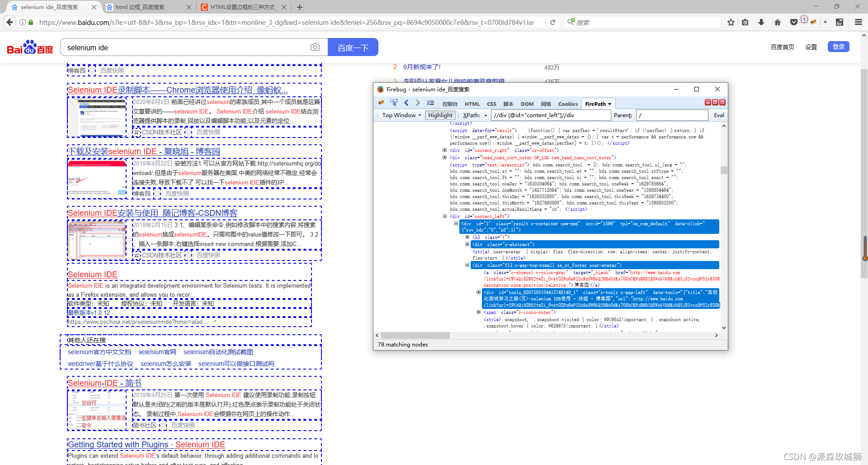Open the Selenium-IDE 简书 result link
The width and height of the screenshot is (868, 465).
104,383
